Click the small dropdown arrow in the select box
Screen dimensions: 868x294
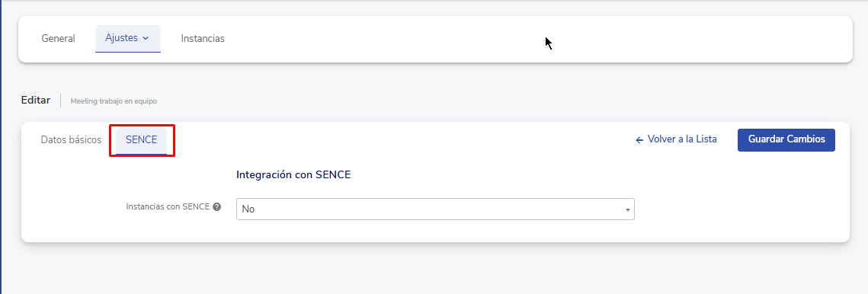(x=628, y=210)
